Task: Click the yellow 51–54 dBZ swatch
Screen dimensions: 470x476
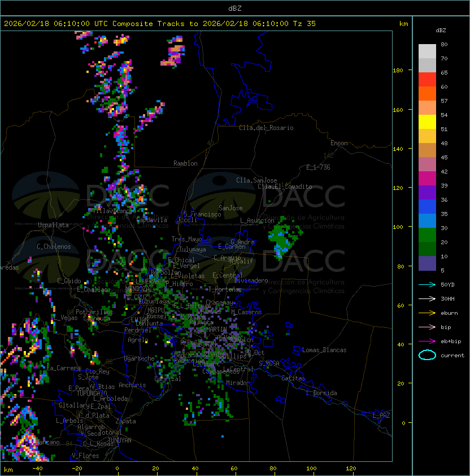Action: 427,122
